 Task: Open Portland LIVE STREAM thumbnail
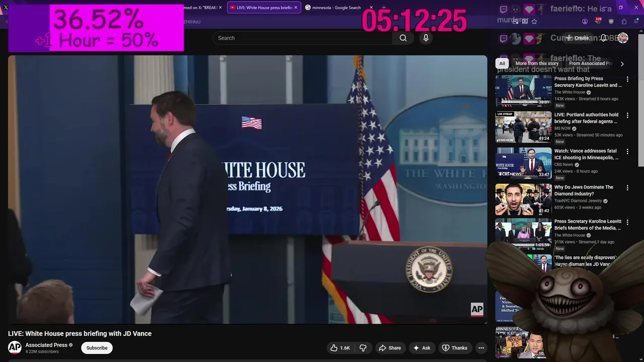click(x=523, y=127)
